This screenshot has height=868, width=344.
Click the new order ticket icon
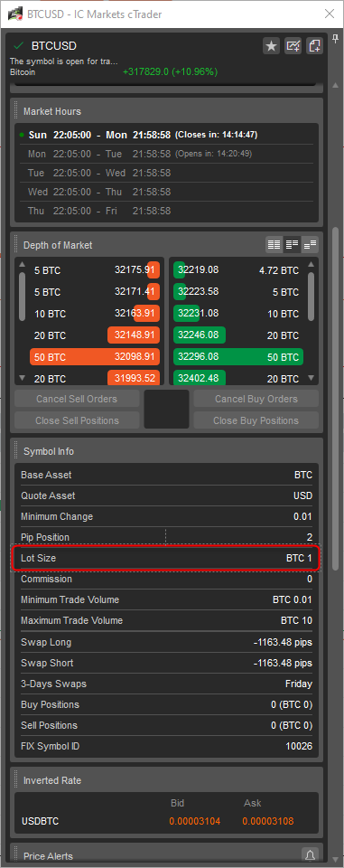click(315, 46)
